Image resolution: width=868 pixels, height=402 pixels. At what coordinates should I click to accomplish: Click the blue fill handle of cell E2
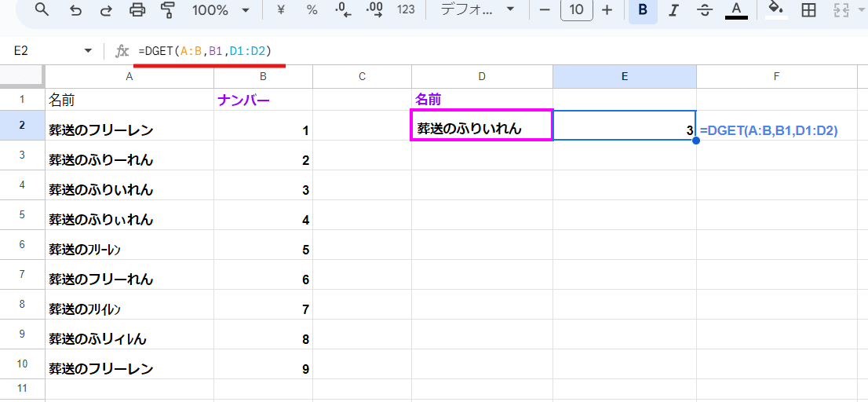696,141
